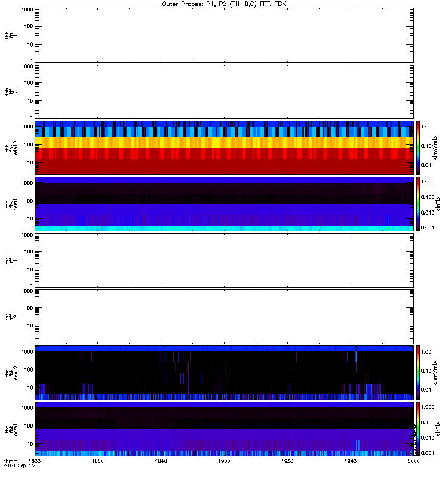Screen dimensions: 448x478
Task: Click the '1.00' label on thc edc12 color bar
Action: [426, 352]
